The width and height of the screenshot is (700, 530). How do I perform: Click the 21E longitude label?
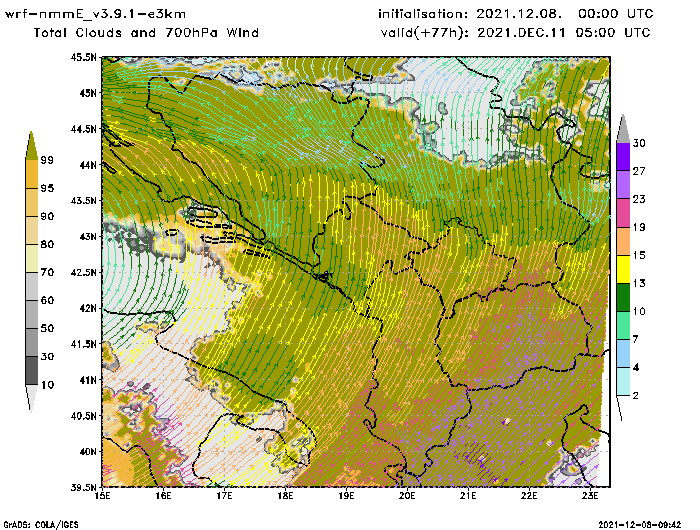tap(468, 496)
